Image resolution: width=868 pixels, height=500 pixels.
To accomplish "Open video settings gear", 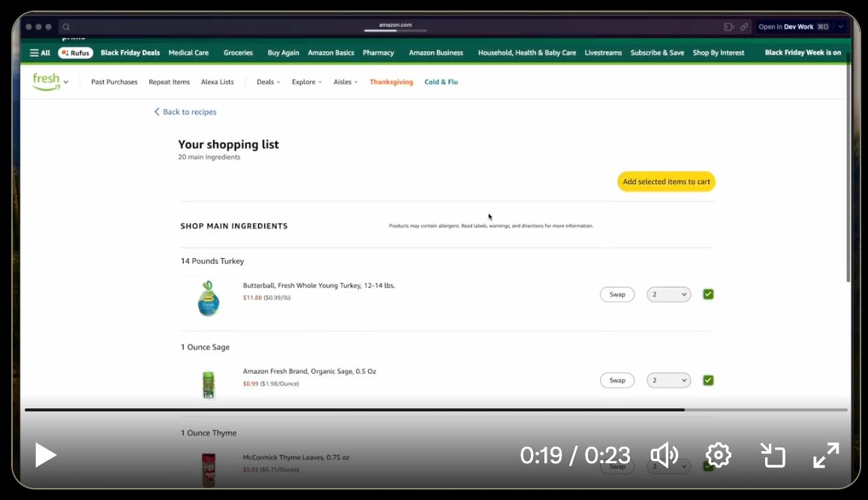I will coord(718,455).
